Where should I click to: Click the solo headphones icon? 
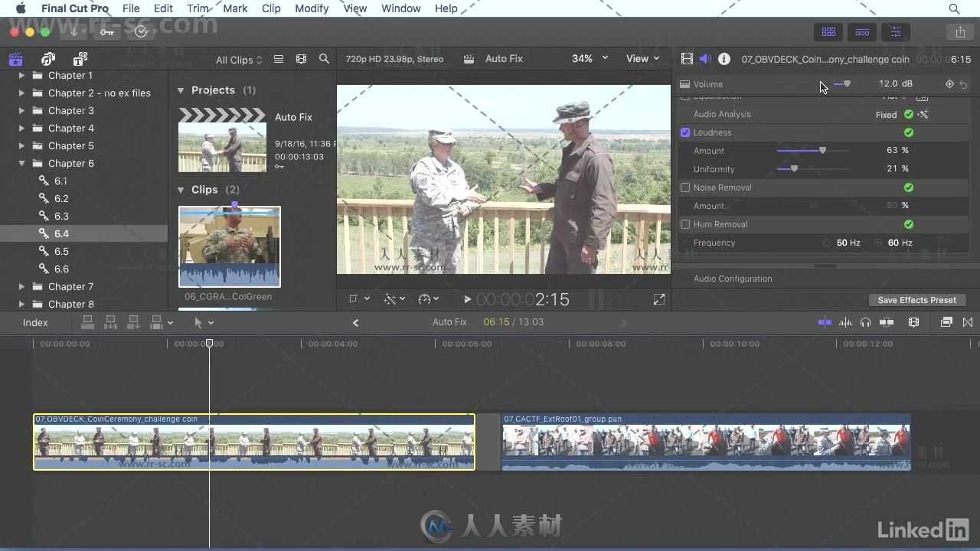(x=865, y=322)
